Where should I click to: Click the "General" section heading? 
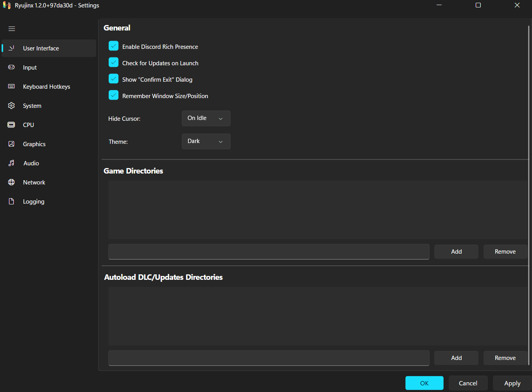tap(117, 28)
